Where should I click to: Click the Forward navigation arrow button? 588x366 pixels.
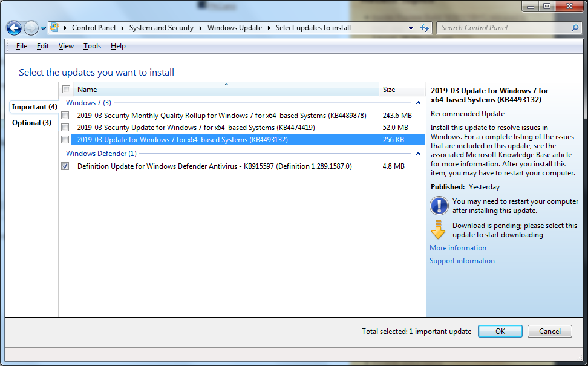click(x=31, y=28)
